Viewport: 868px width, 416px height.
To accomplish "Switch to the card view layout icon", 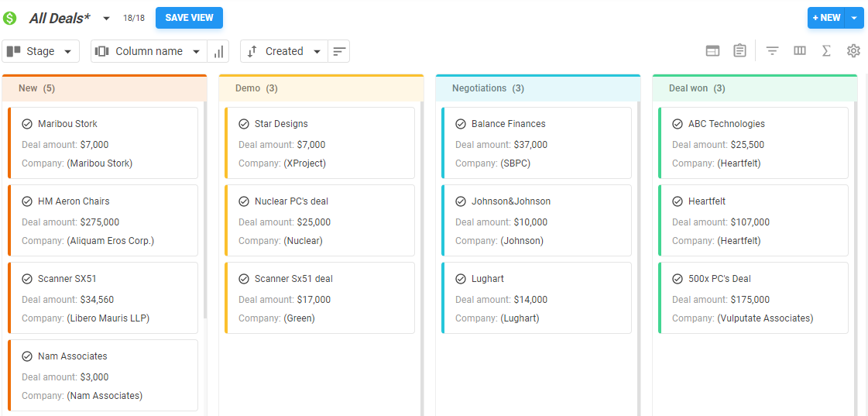I will (712, 51).
